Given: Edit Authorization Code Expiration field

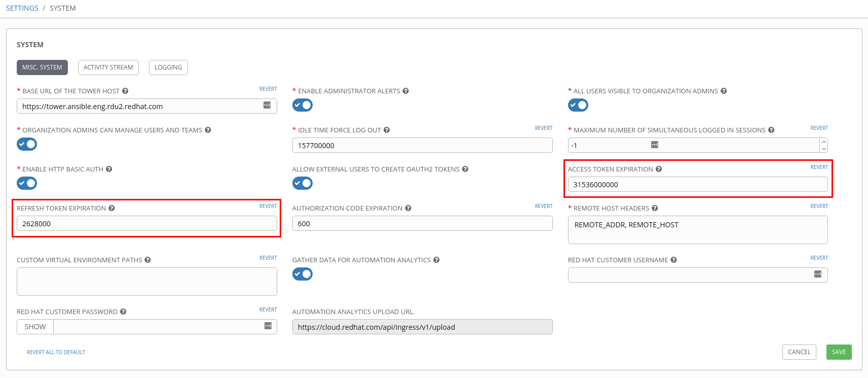Looking at the screenshot, I should coord(423,223).
